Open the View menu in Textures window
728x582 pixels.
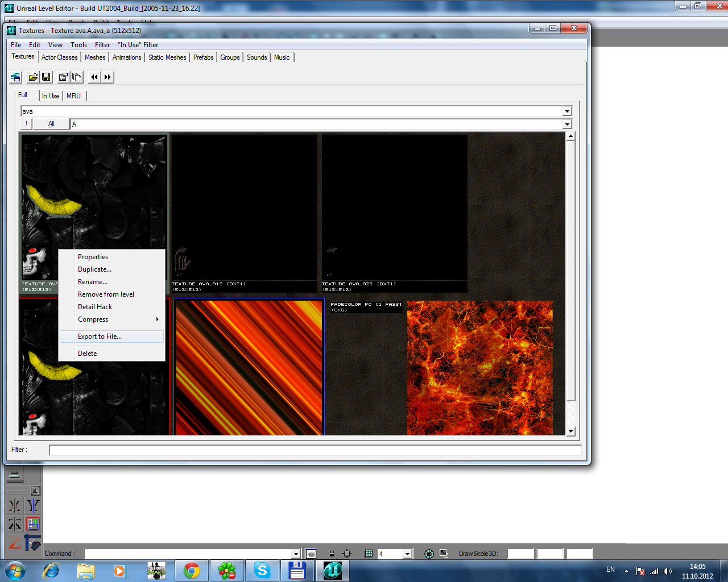pos(56,45)
